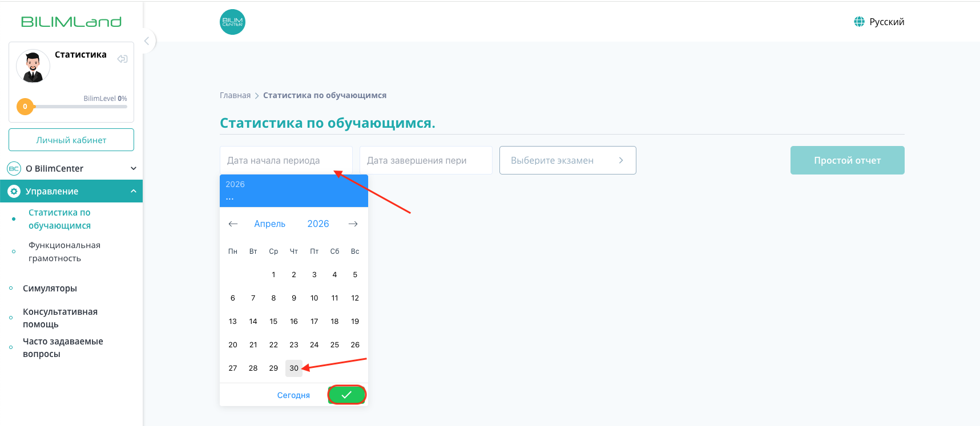Switch language via Русский label
980x426 pixels.
(886, 22)
